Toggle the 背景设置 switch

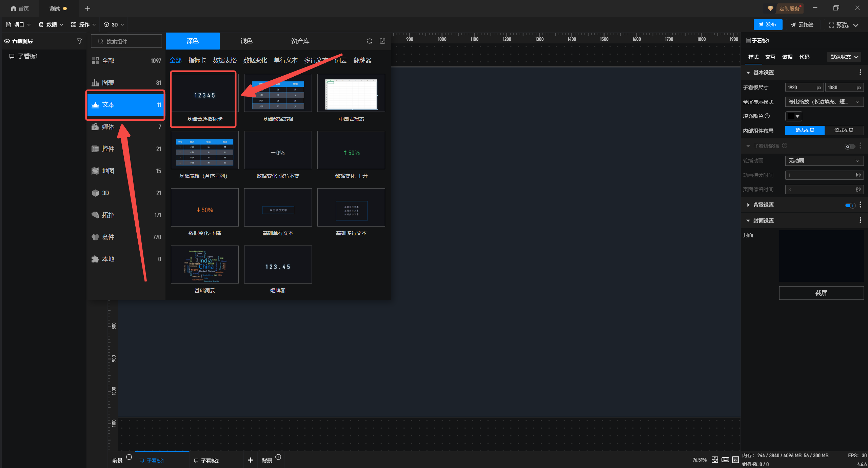850,205
